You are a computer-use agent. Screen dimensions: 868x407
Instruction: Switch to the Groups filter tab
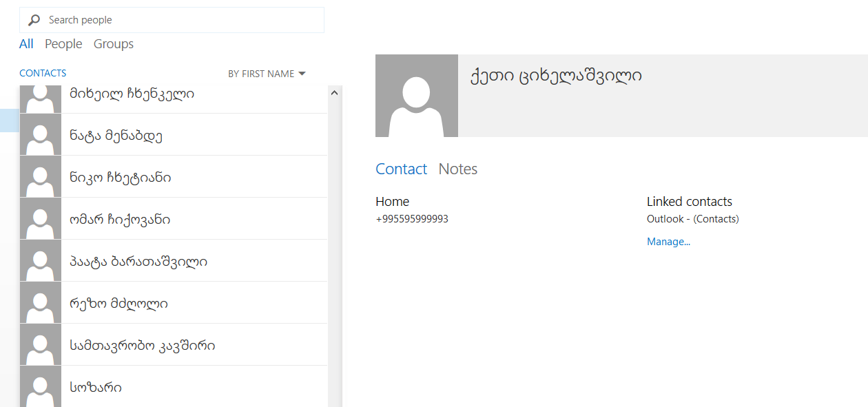[x=114, y=44]
